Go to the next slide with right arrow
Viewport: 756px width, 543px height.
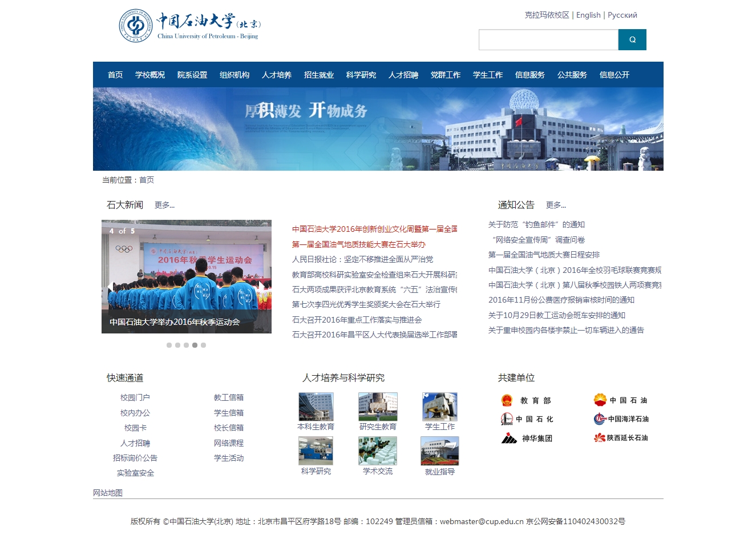tap(262, 287)
